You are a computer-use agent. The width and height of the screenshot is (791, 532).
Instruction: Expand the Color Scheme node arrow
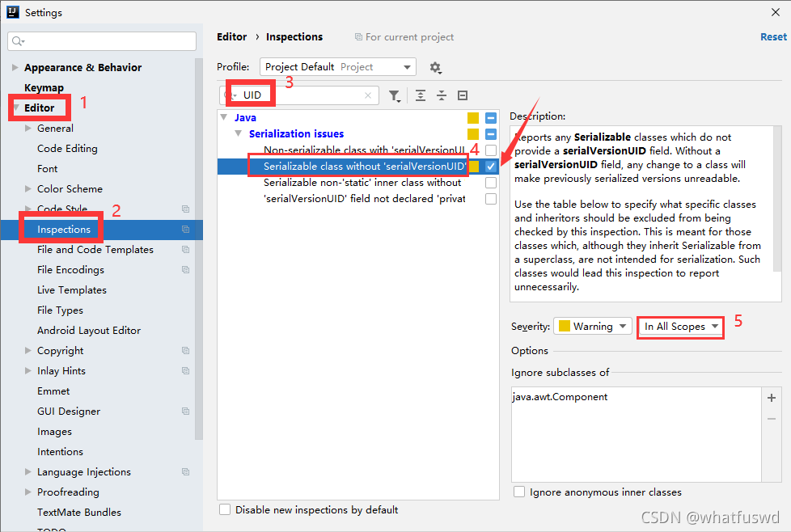28,188
